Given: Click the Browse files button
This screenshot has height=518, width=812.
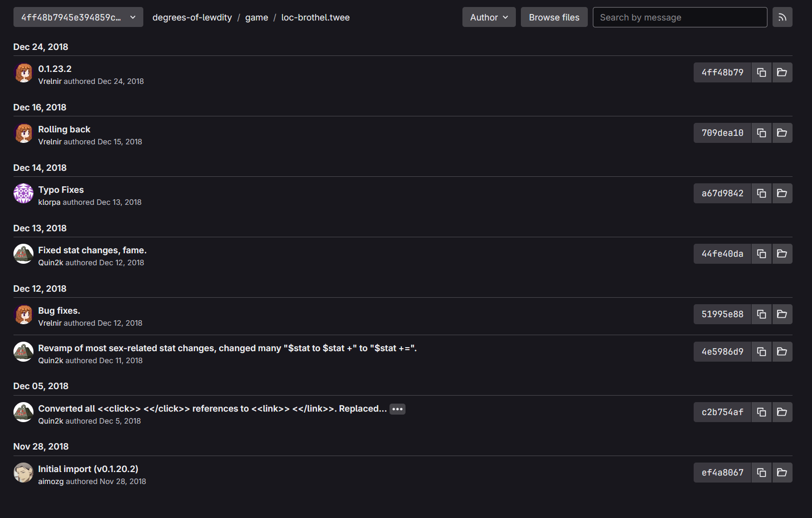Looking at the screenshot, I should coord(554,17).
